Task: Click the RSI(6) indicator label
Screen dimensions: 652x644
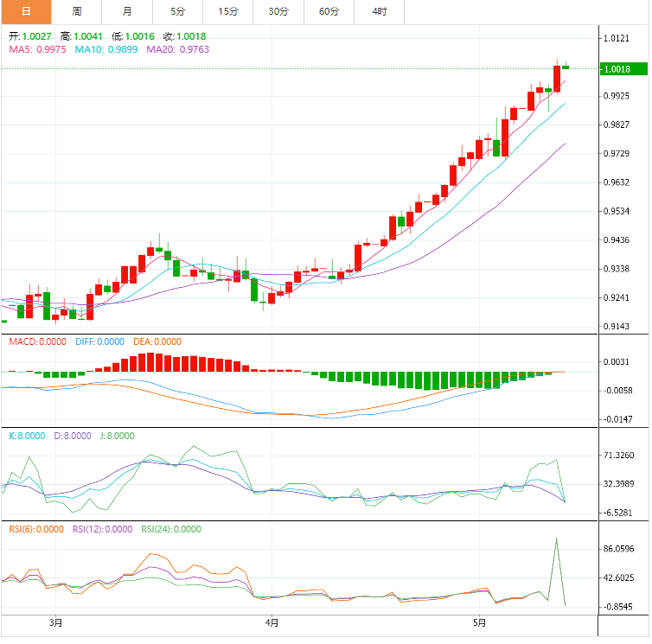Action: tap(36, 530)
